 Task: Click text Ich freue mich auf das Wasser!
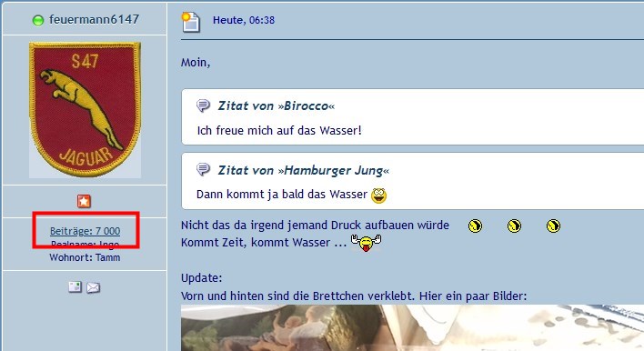click(279, 131)
